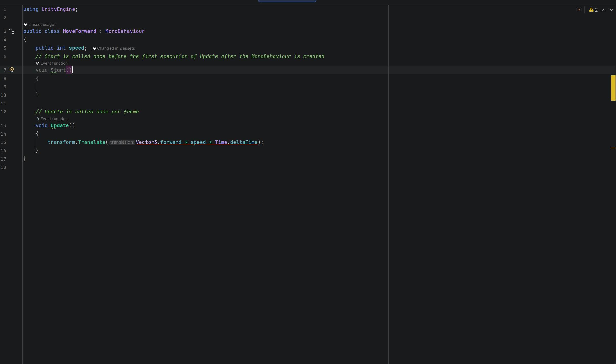Screen dimensions: 616x364
Task: Click the MonoBehaviour base class name
Action: click(125, 31)
